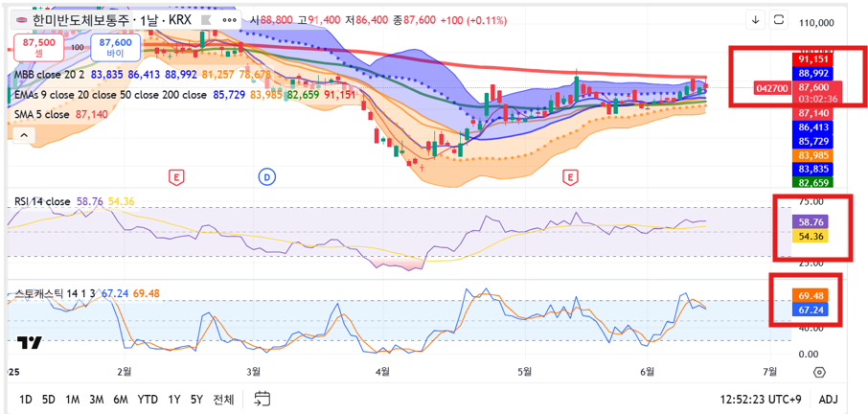Select the 전체 (all) time range
868x414 pixels.
[223, 399]
